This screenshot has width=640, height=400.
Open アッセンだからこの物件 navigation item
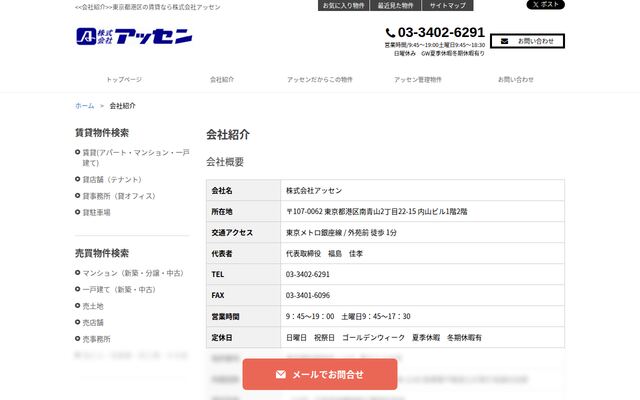tap(320, 80)
